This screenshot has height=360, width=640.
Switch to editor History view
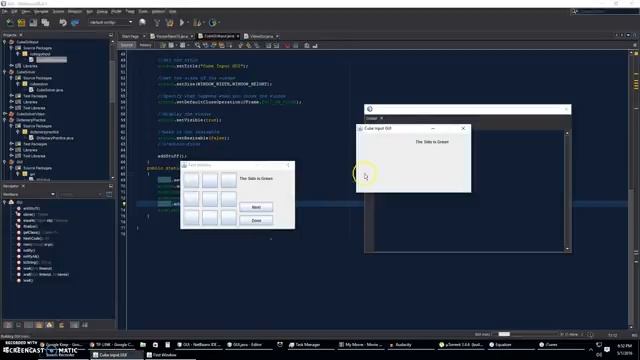145,45
